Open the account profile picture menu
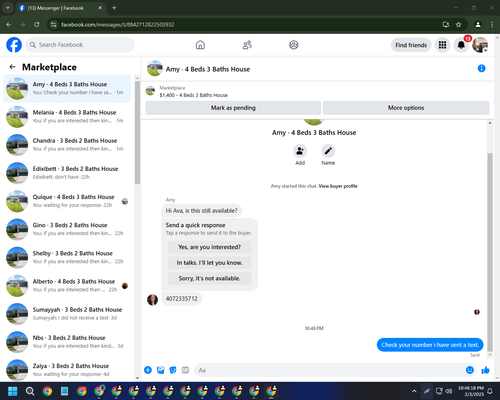The height and width of the screenshot is (400, 500). (480, 45)
